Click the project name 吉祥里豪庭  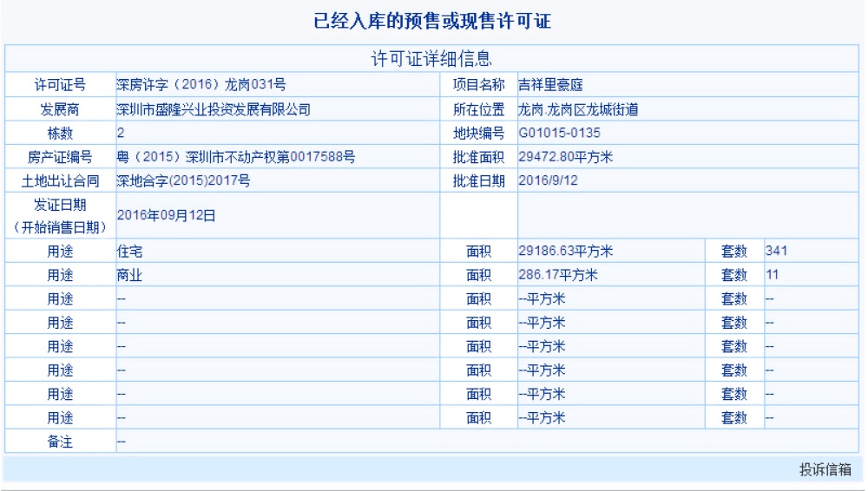[x=550, y=85]
